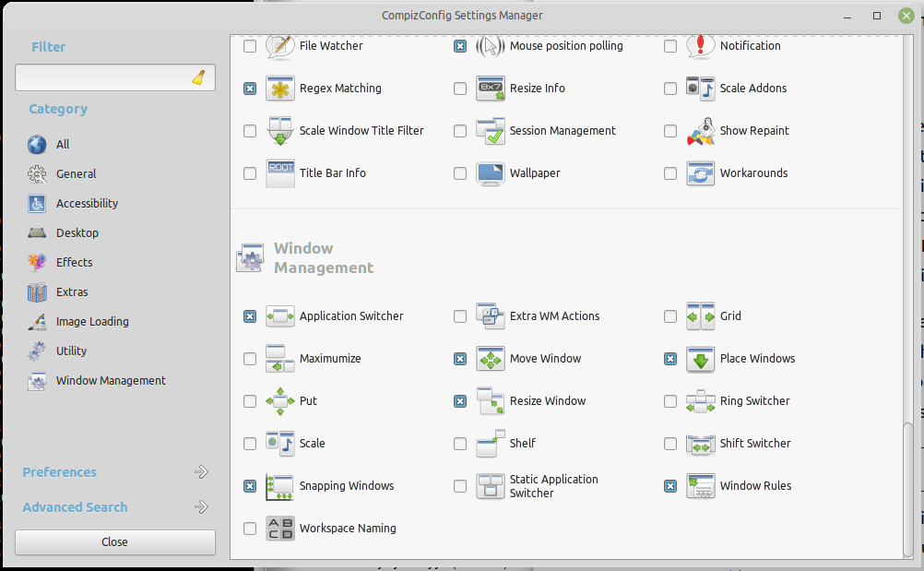Screen dimensions: 924x571
Task: Open the Shelf plugin label
Action: 523,444
